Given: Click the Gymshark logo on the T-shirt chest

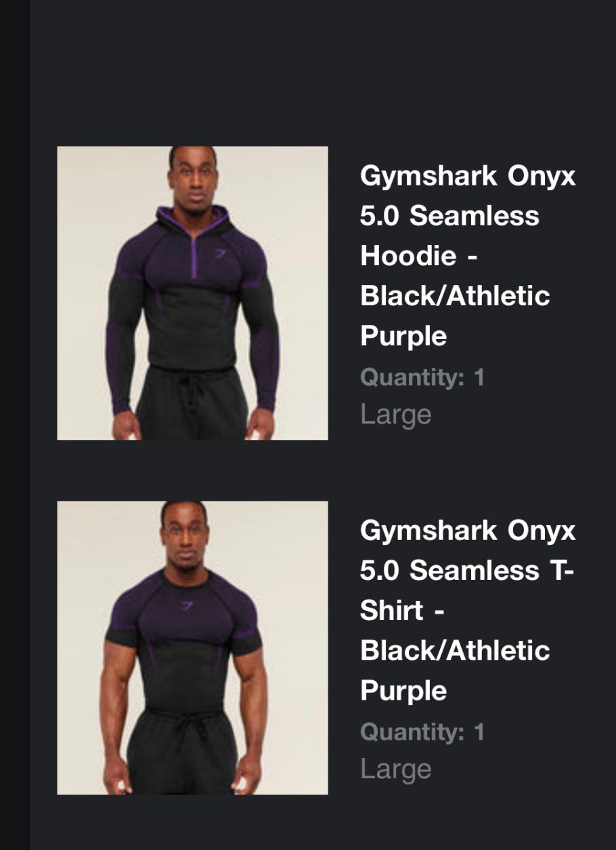Looking at the screenshot, I should pos(185,606).
